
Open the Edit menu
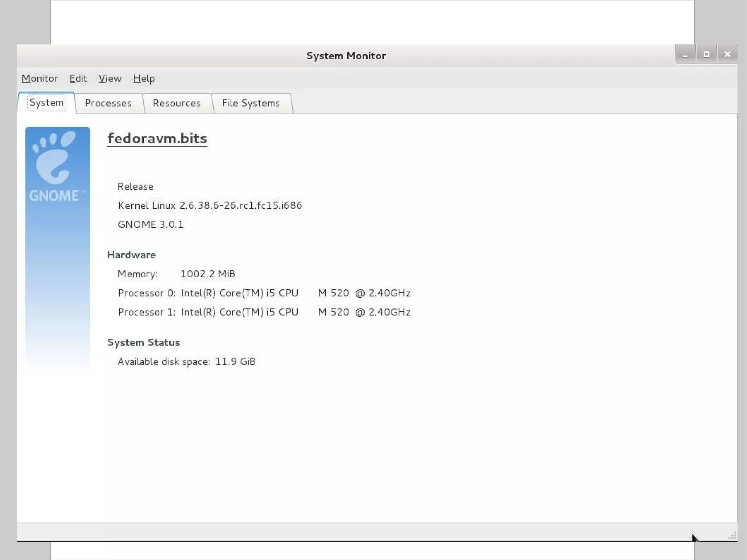[x=78, y=78]
